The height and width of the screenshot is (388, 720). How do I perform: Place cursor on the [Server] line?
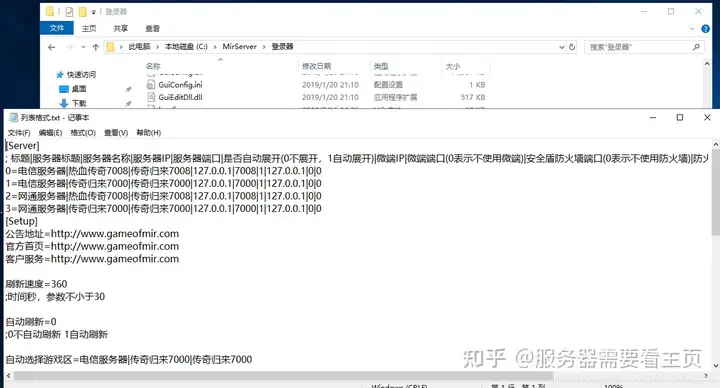pos(22,146)
